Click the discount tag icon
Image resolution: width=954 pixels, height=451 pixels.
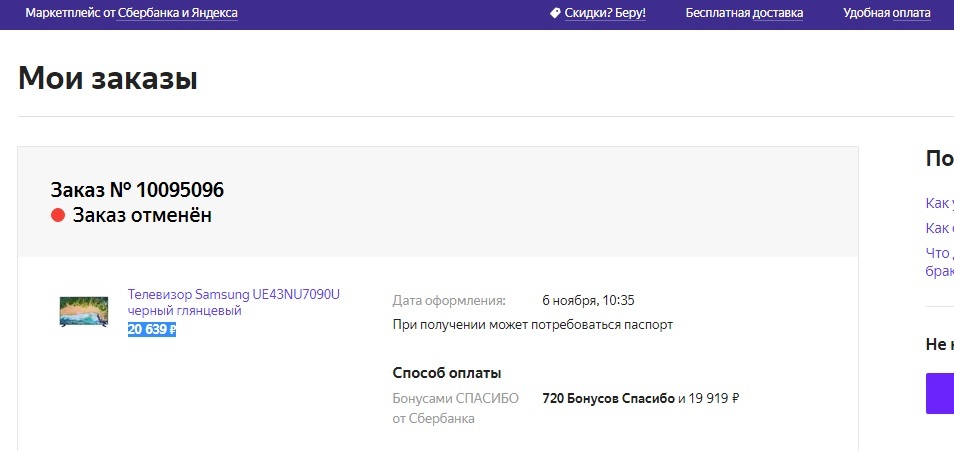pos(554,13)
